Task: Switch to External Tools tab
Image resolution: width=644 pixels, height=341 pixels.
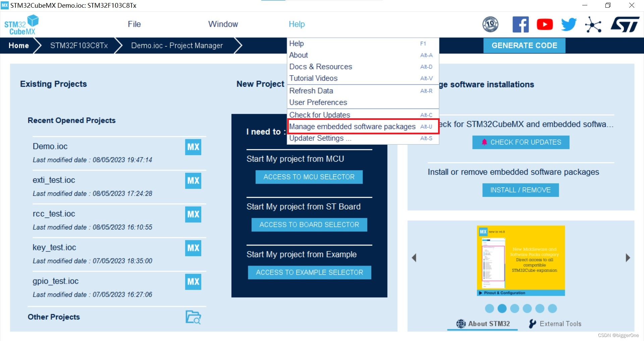Action: [555, 324]
